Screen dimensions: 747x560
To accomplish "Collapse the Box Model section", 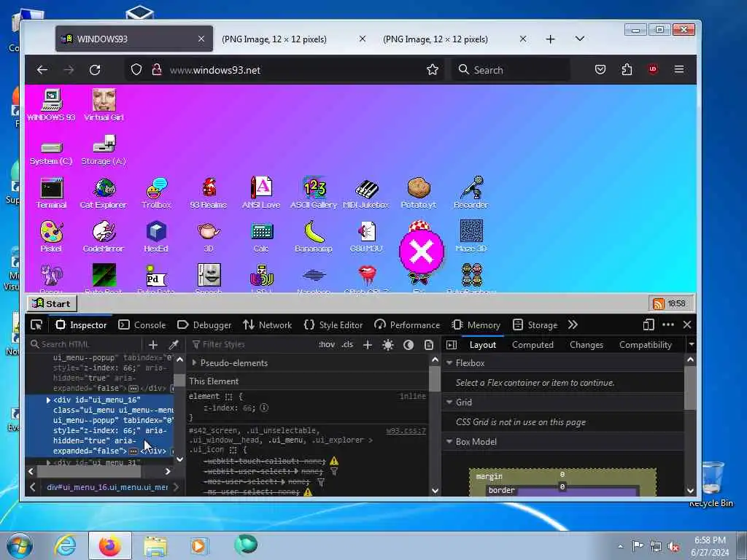I will (449, 441).
